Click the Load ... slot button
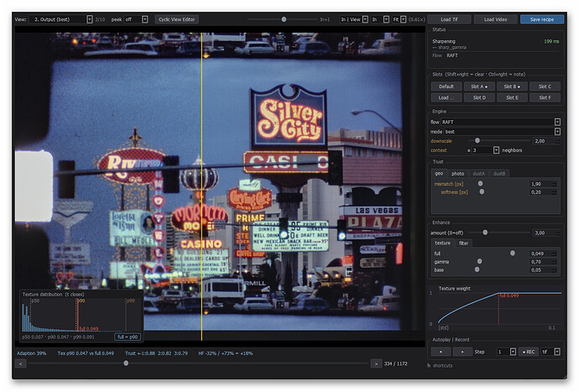The height and width of the screenshot is (392, 579). pyautogui.click(x=446, y=98)
